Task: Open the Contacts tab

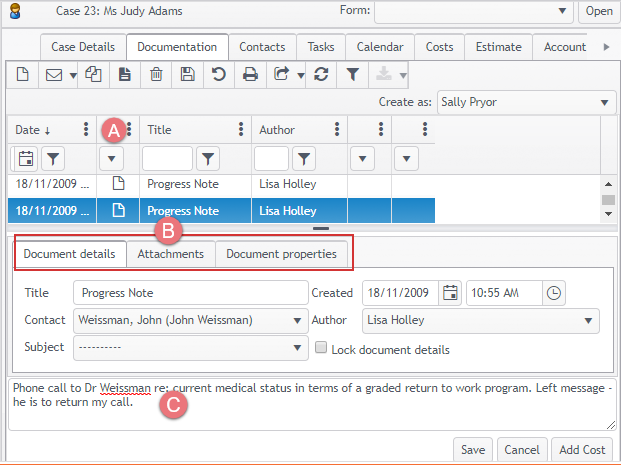Action: pos(262,47)
